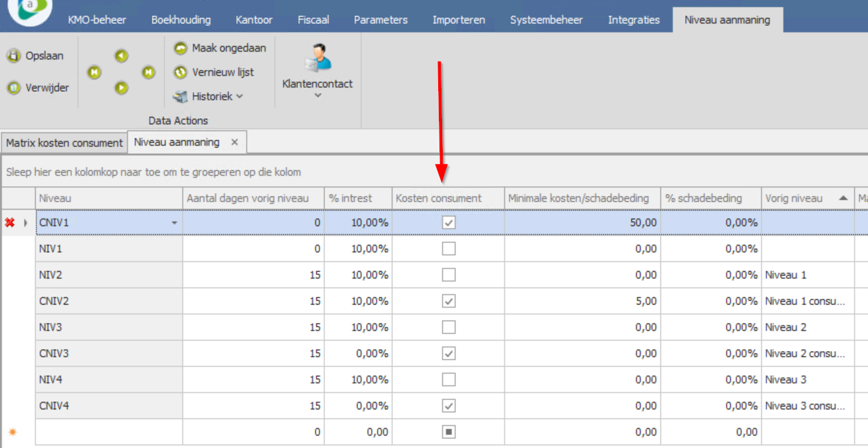The width and height of the screenshot is (868, 448).
Task: Expand the Klantencontact dropdown menu
Action: point(317,96)
